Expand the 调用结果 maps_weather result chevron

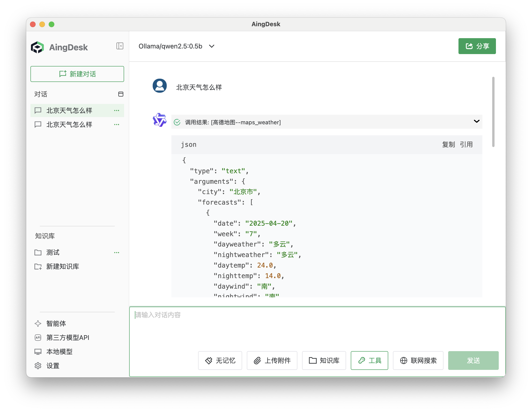(477, 121)
